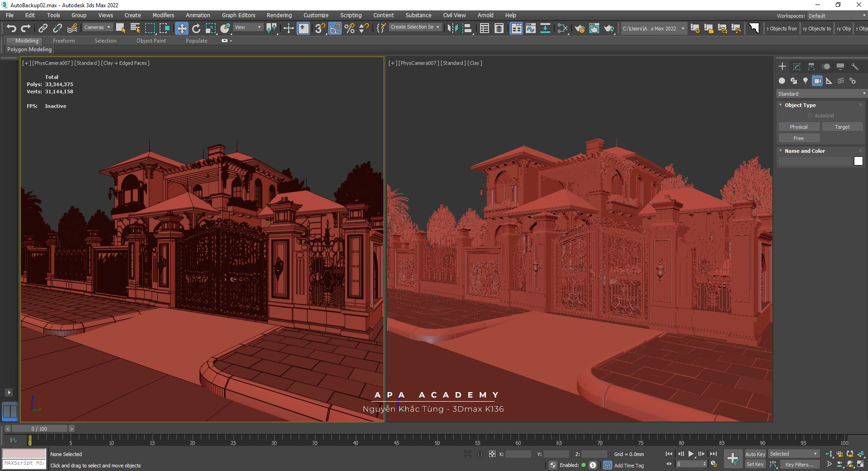This screenshot has width=868, height=471.
Task: Click the Mirror tool icon
Action: point(452,29)
